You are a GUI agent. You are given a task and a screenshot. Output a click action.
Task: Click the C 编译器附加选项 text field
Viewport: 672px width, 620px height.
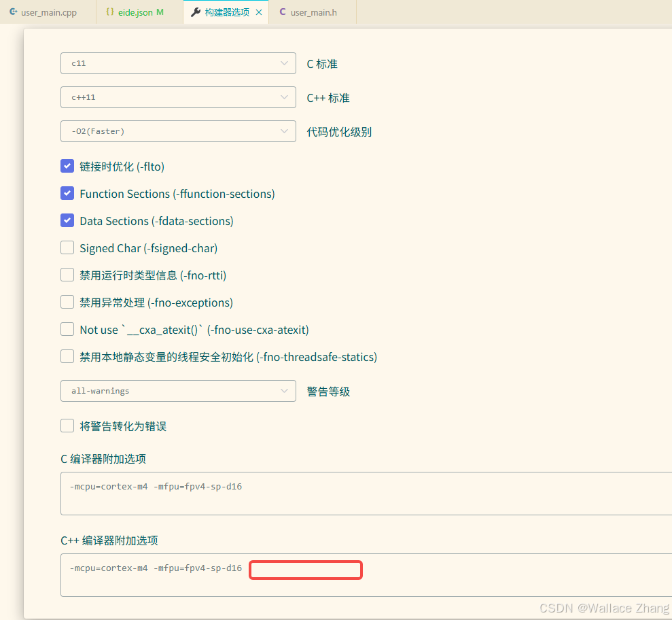coord(366,494)
